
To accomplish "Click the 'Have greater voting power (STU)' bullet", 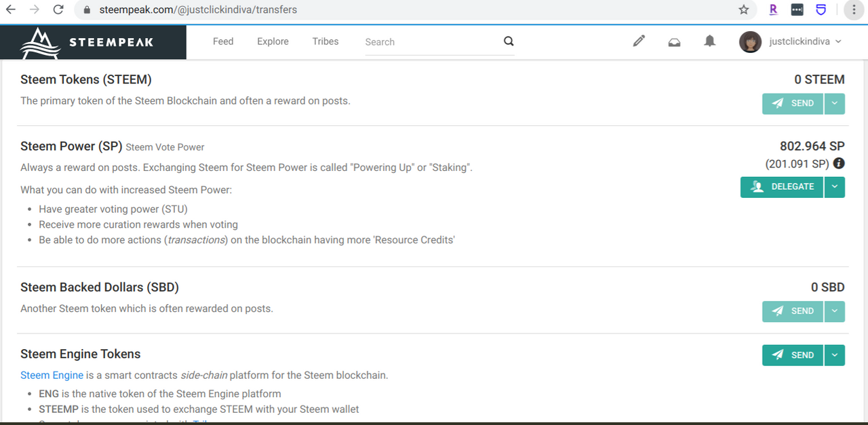I will [113, 209].
